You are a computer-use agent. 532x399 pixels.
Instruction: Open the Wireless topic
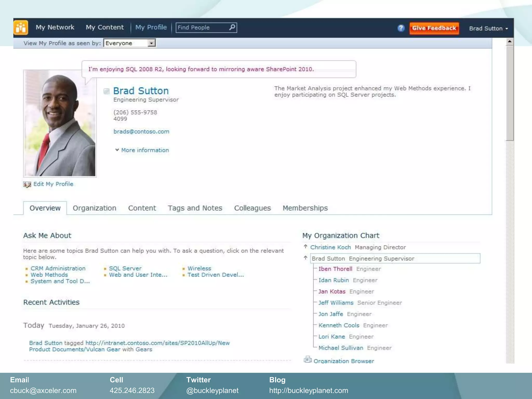199,268
